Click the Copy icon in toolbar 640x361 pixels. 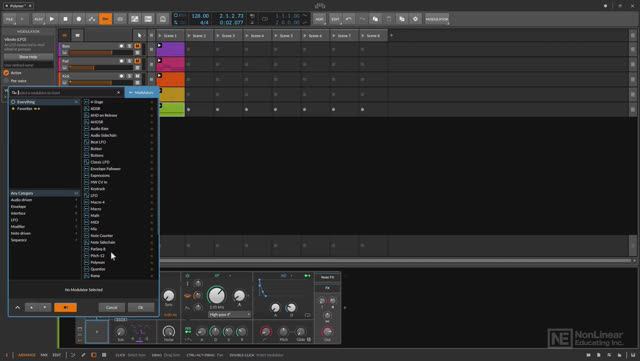pyautogui.click(x=375, y=19)
